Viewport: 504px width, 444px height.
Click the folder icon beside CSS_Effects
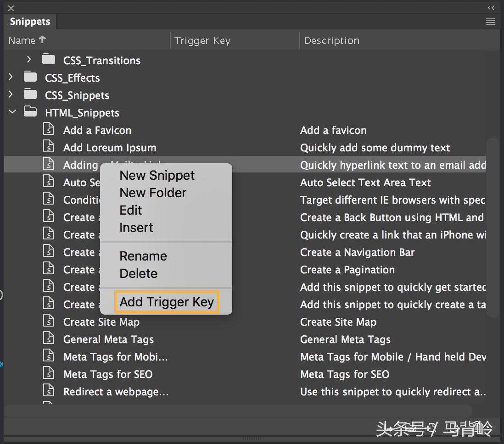pos(29,78)
